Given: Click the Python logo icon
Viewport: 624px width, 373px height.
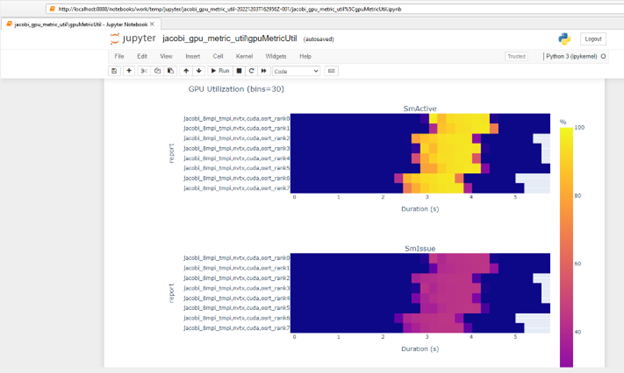Looking at the screenshot, I should 564,39.
